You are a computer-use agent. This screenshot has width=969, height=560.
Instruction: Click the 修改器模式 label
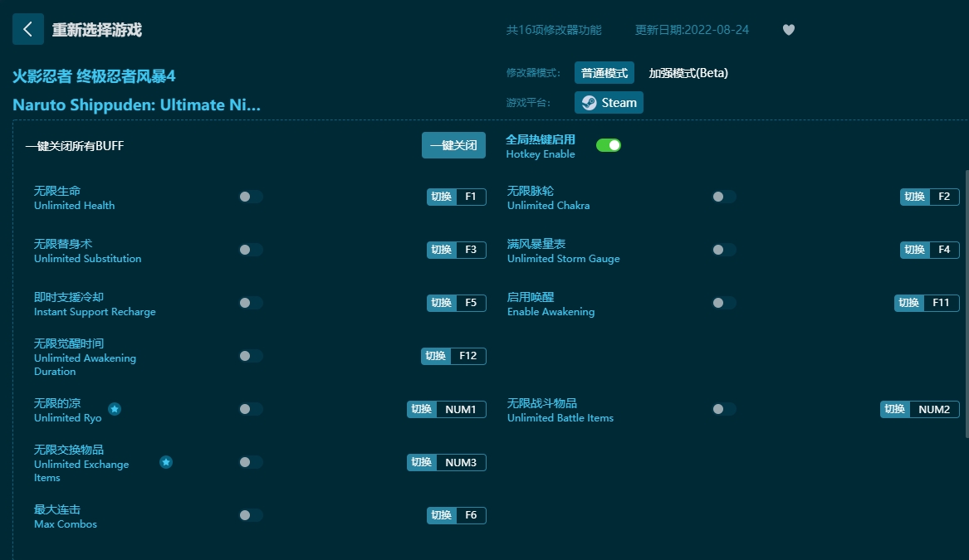tap(533, 73)
